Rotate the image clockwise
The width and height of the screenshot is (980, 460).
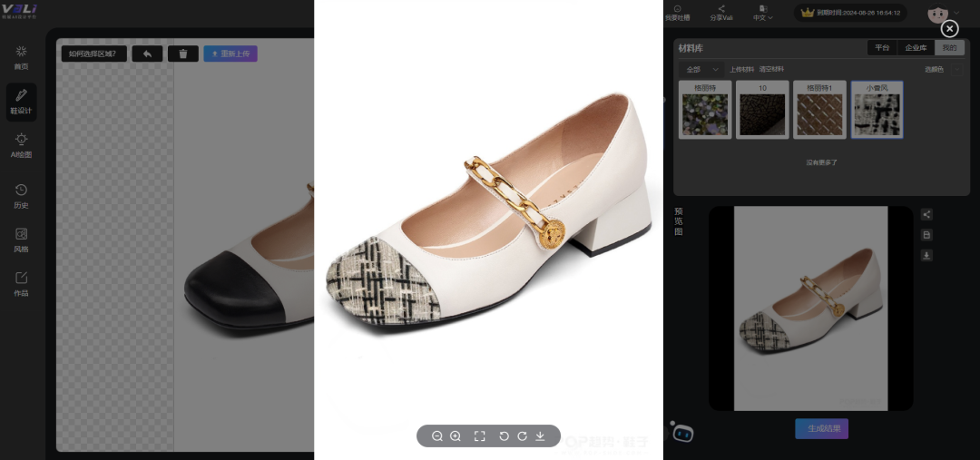tap(522, 436)
